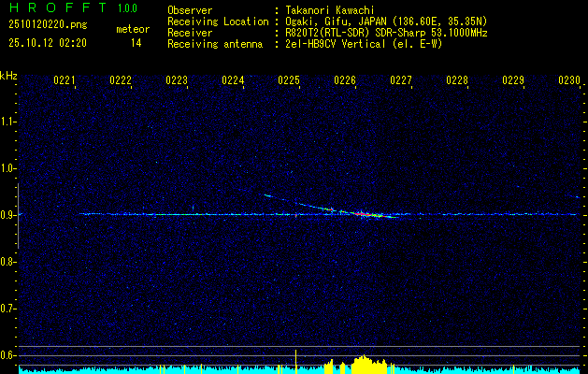588x374 pixels.
Task: Click frequency axis label 0.9
Action: [7, 215]
